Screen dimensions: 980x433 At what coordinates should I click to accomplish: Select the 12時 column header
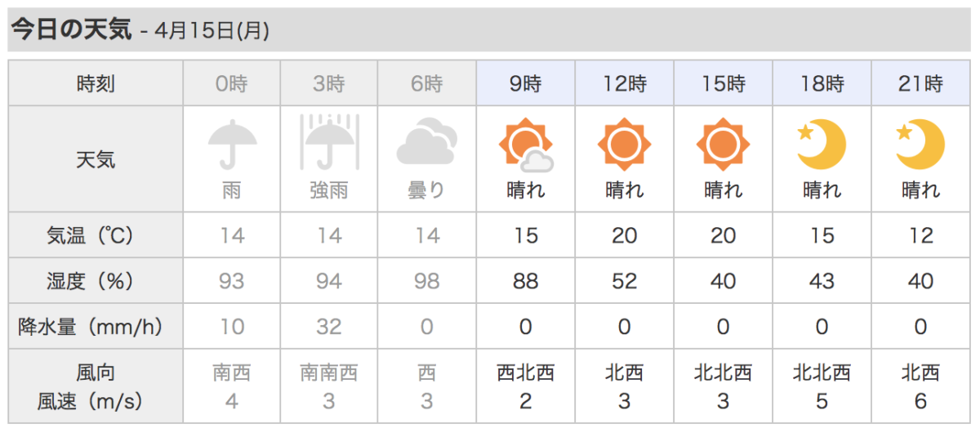pyautogui.click(x=625, y=83)
